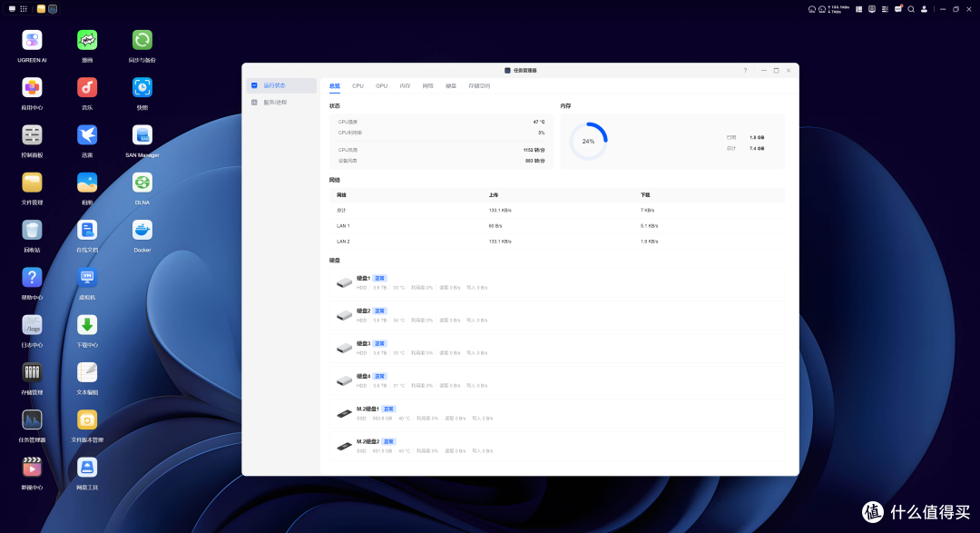The height and width of the screenshot is (533, 980).
Task: Launch the DLNA app
Action: click(142, 183)
